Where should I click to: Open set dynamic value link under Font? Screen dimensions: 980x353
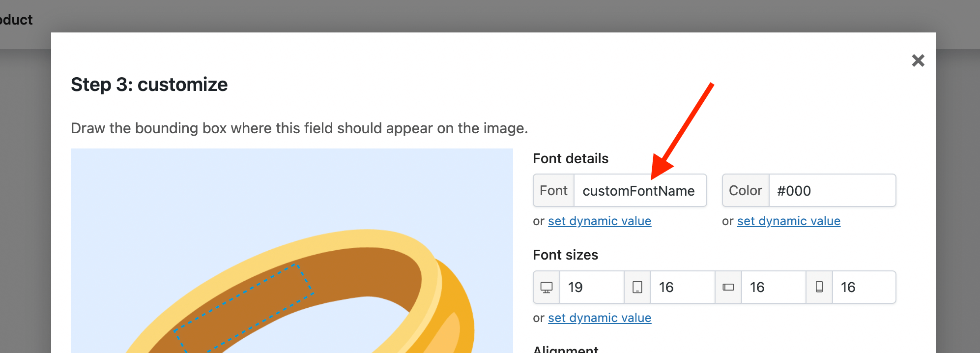pyautogui.click(x=600, y=221)
